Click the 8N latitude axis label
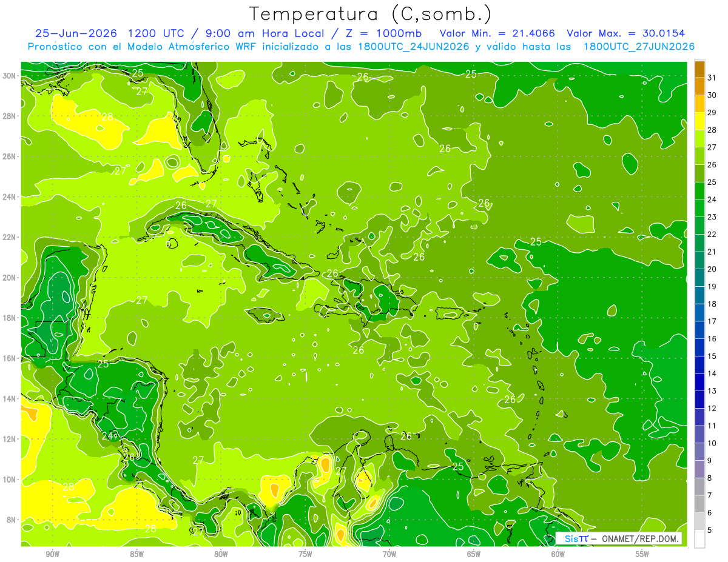The image size is (728, 562). pyautogui.click(x=12, y=520)
